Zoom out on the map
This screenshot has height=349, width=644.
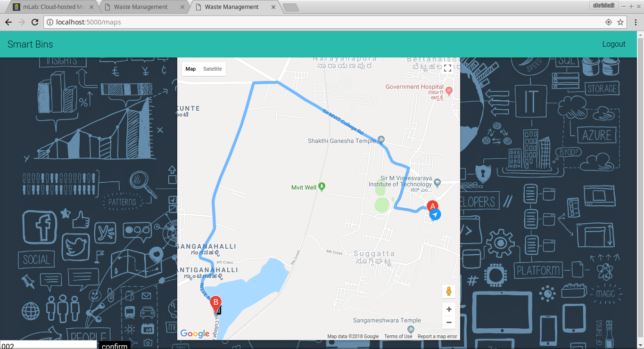pyautogui.click(x=449, y=323)
